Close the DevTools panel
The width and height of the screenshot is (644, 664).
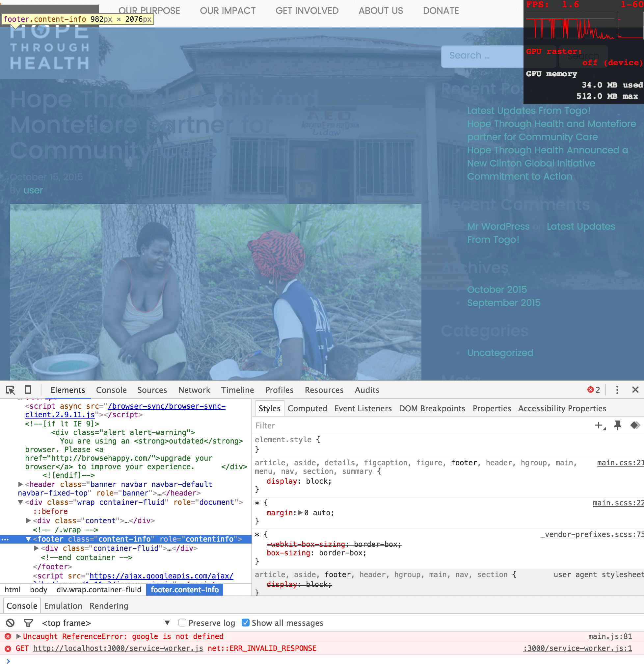click(635, 390)
